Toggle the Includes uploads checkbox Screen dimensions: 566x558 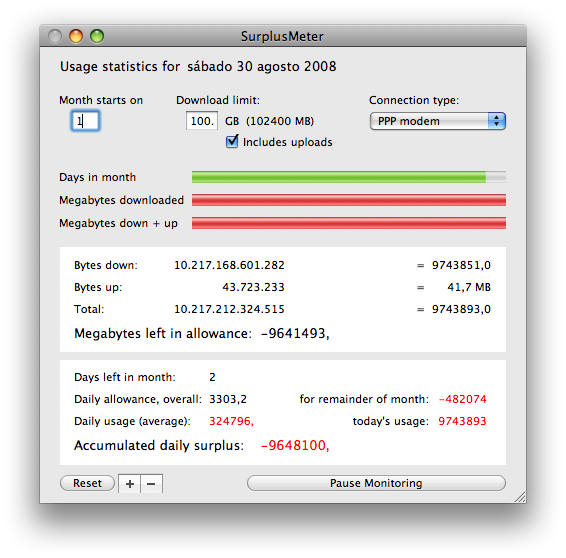[x=232, y=141]
